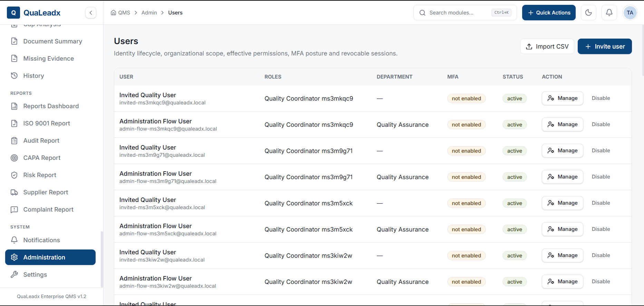Open History in the sidebar
This screenshot has width=644, height=306.
pyautogui.click(x=50, y=76)
